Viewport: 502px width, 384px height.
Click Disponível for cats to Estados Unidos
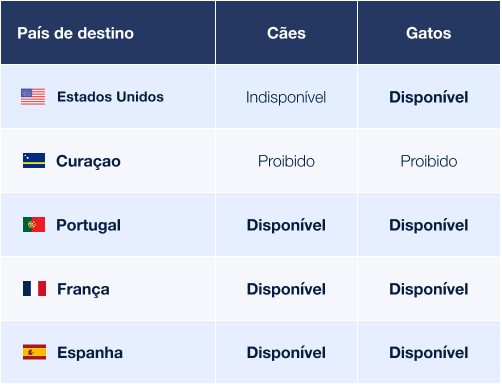click(x=429, y=97)
